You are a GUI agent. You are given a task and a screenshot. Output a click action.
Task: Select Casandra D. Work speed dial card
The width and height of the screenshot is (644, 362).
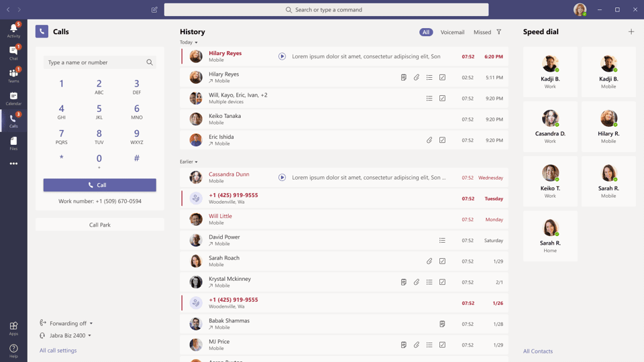(550, 127)
